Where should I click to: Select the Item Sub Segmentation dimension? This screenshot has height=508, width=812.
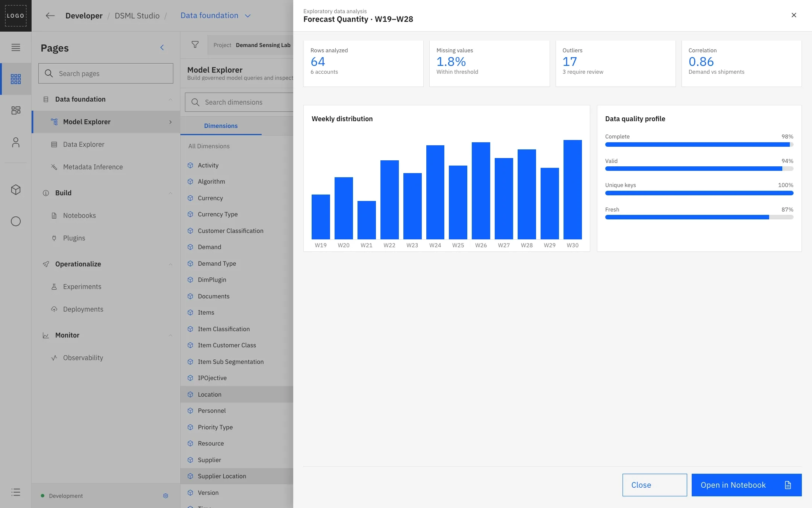pyautogui.click(x=237, y=362)
